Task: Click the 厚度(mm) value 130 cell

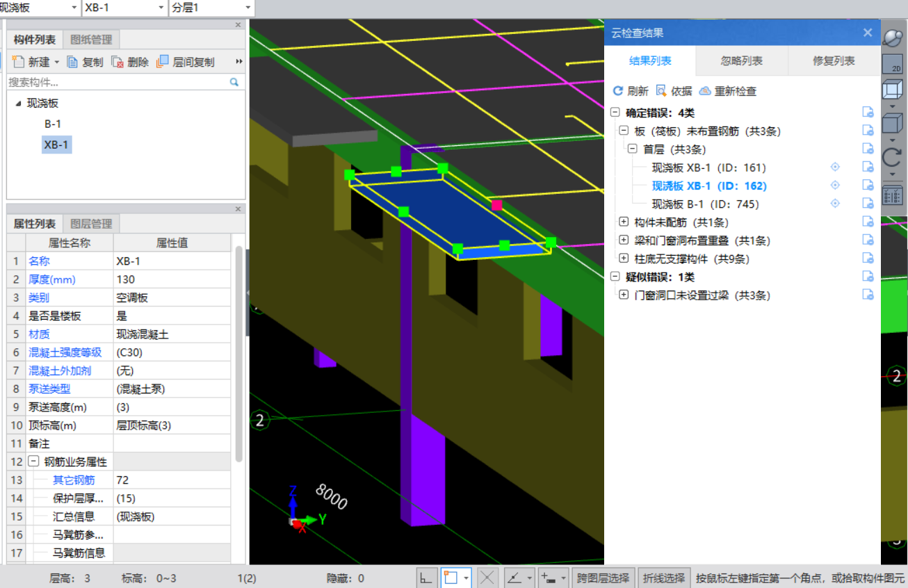Action: [172, 279]
